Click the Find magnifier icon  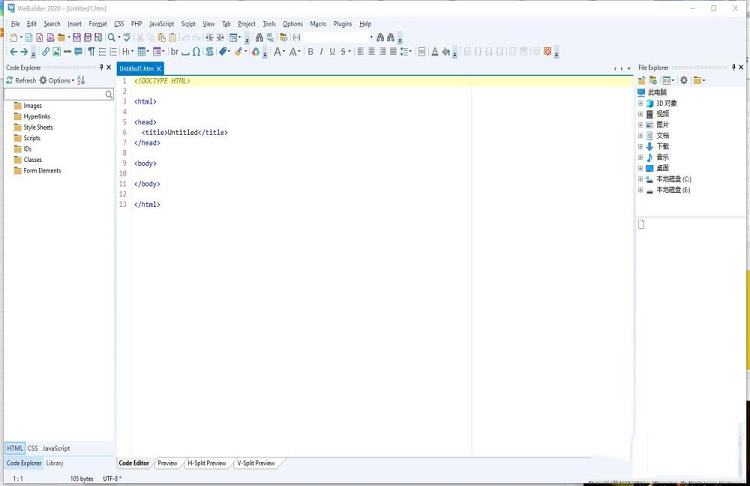[x=111, y=37]
